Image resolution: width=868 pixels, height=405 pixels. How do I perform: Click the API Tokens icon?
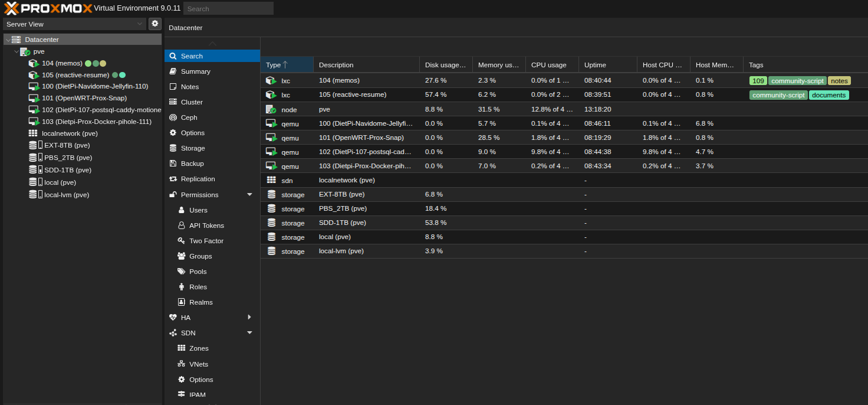pyautogui.click(x=182, y=226)
